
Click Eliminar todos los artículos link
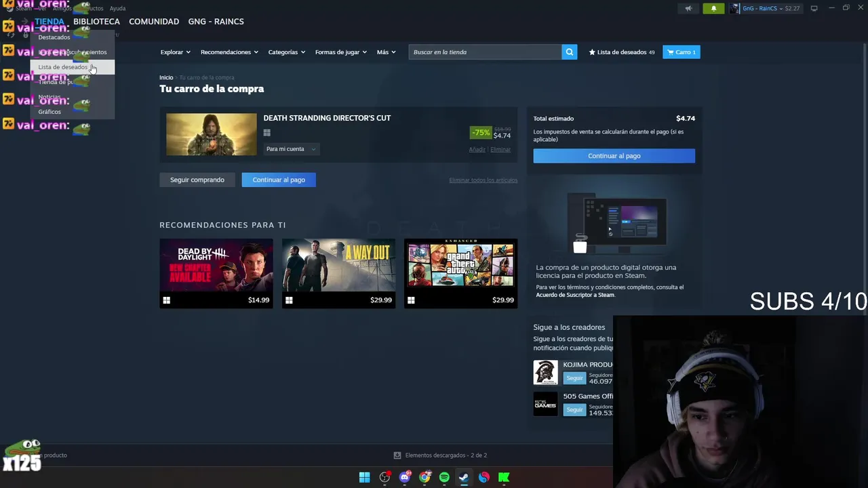[483, 180]
